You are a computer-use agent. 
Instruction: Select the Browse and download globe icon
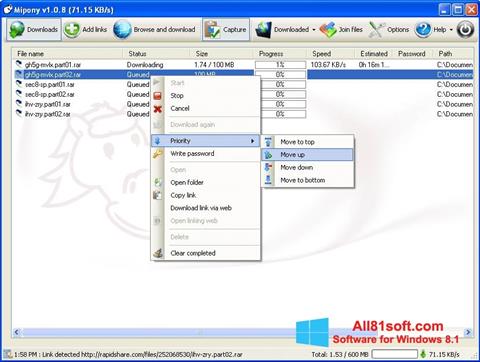[x=122, y=29]
